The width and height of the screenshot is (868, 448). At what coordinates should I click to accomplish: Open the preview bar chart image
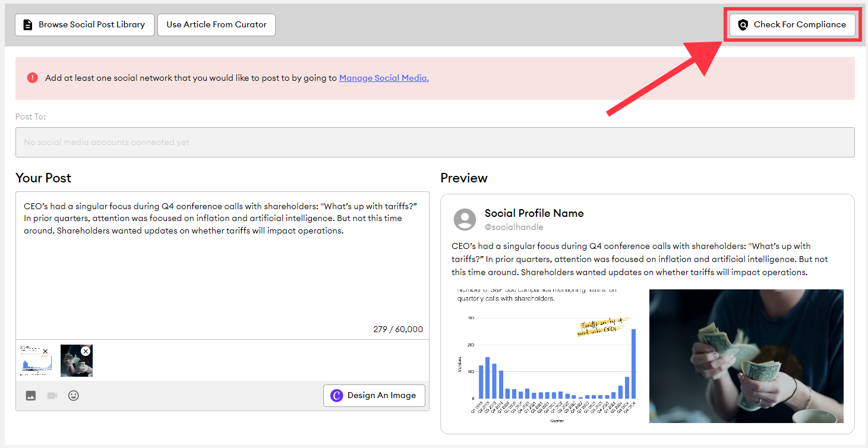[547, 356]
